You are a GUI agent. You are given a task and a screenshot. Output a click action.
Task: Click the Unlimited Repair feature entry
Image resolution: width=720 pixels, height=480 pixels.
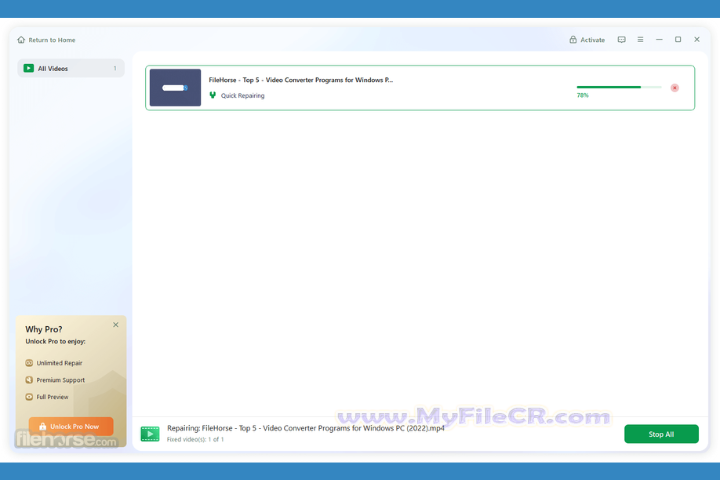point(54,363)
